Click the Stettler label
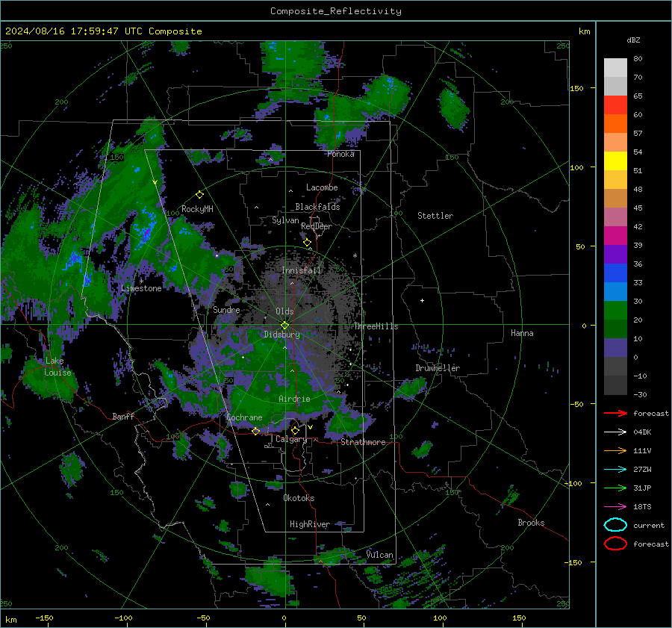This screenshot has width=672, height=628. point(435,216)
